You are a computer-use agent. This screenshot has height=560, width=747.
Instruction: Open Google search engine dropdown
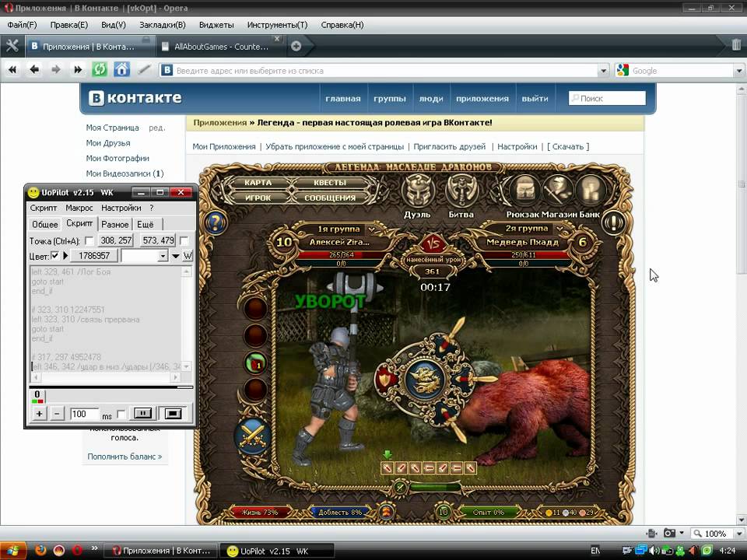click(x=739, y=71)
